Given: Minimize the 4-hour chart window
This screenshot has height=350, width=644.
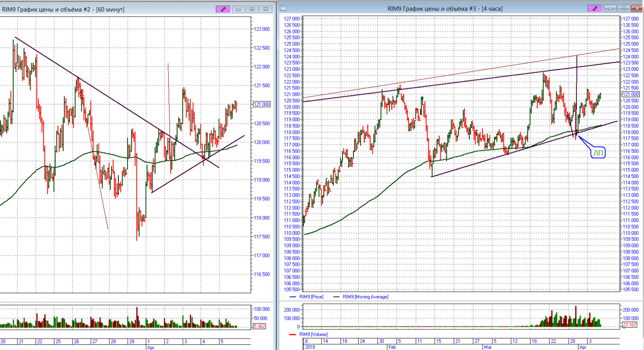Looking at the screenshot, I should 610,8.
